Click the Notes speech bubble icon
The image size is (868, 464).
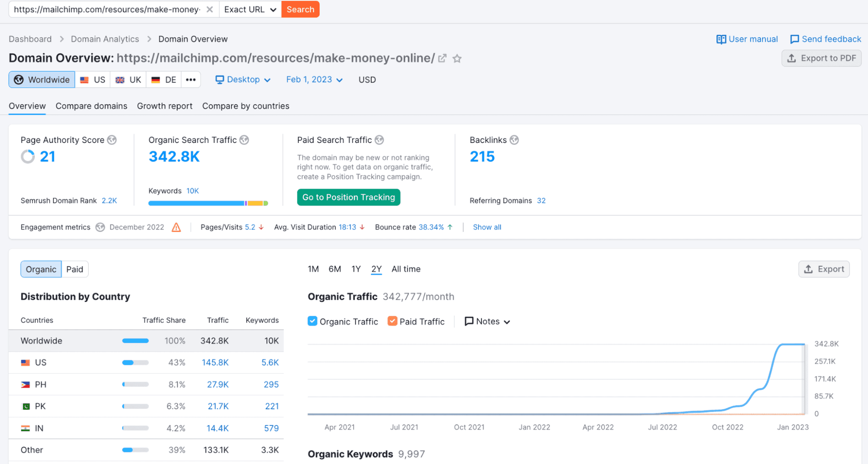(x=469, y=322)
